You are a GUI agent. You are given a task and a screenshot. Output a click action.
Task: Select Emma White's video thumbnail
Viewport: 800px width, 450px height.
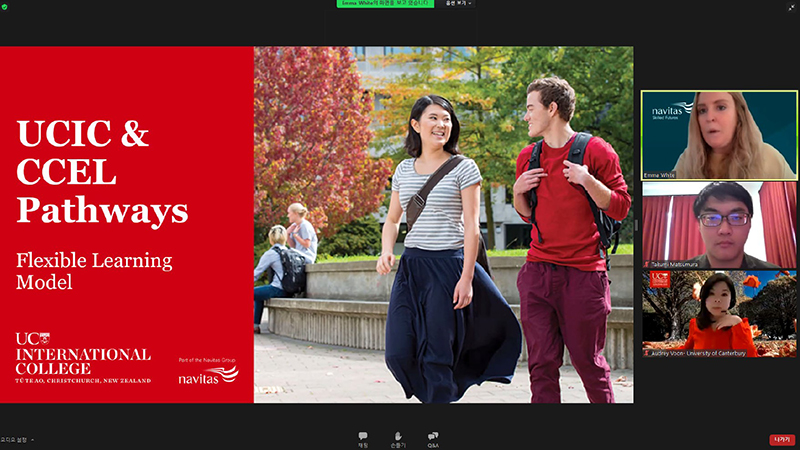719,135
